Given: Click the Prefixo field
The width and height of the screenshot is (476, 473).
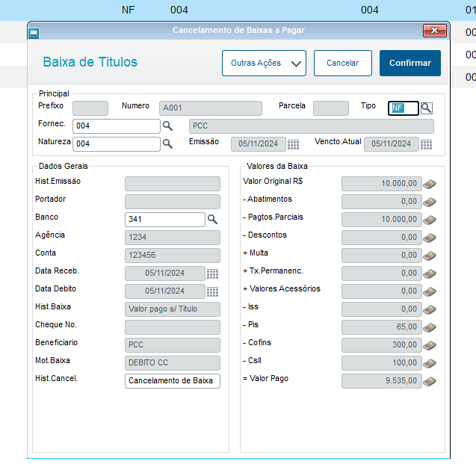Looking at the screenshot, I should [90, 108].
